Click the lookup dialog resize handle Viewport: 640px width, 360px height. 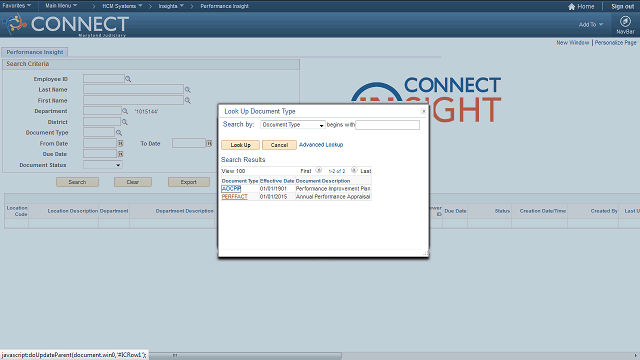425,253
